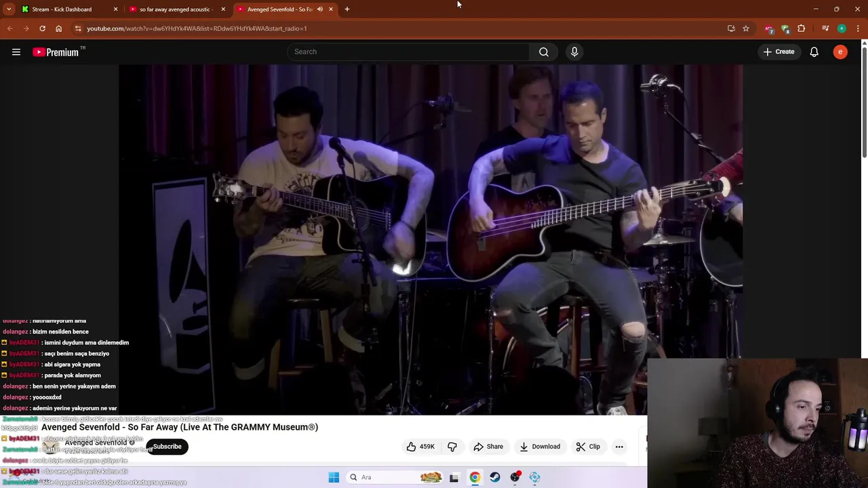This screenshot has width=868, height=488.
Task: Click the taskbar Ara search box
Action: tap(395, 477)
